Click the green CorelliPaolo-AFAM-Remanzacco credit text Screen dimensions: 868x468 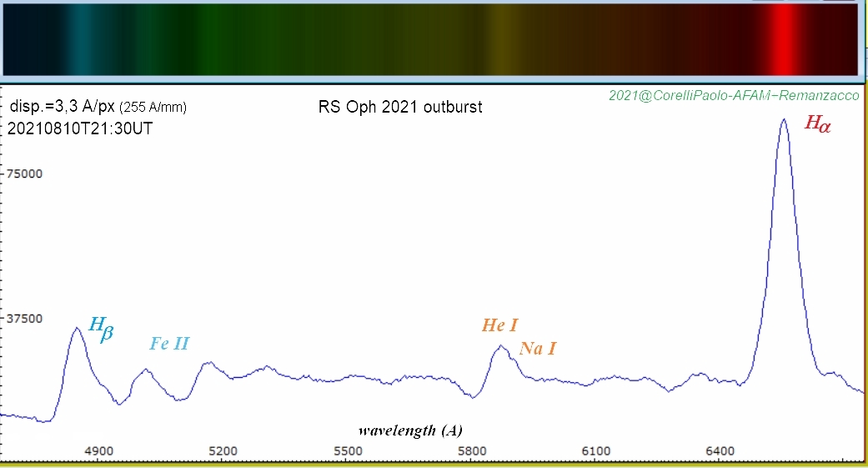(x=734, y=96)
